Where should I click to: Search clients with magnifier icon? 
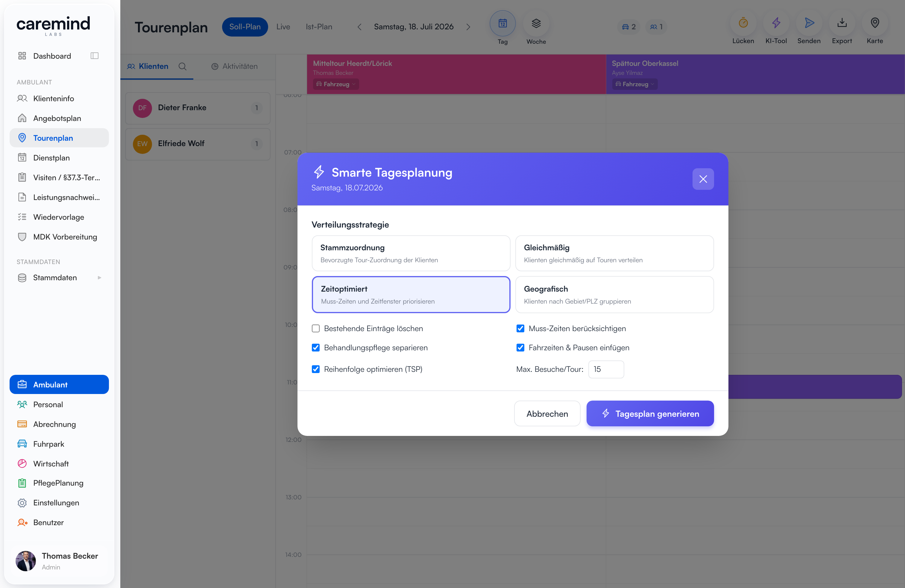click(x=183, y=66)
